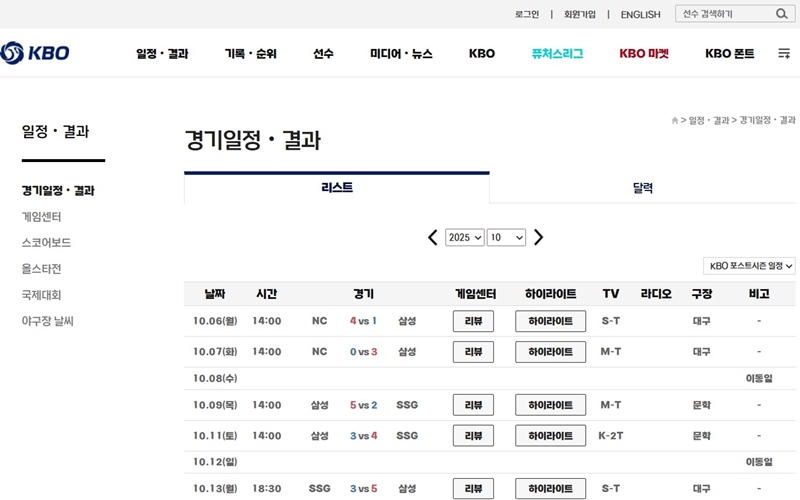Image resolution: width=800 pixels, height=500 pixels.
Task: Click 하이라이트 for 10.07 game
Action: [550, 352]
